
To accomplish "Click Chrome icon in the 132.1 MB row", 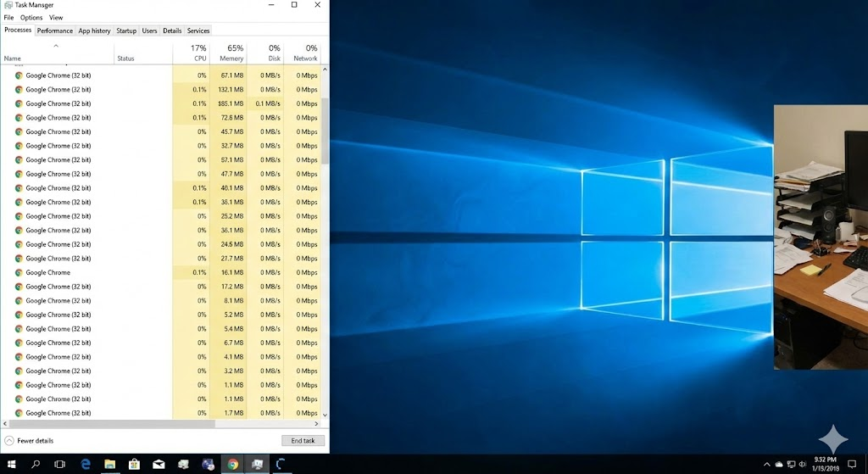I will pyautogui.click(x=19, y=90).
